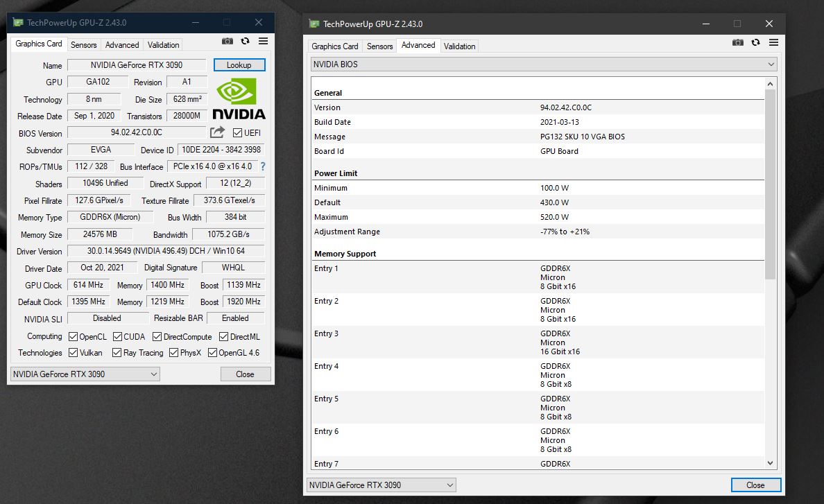Click GPU-Z app icon in left title bar

coord(19,23)
